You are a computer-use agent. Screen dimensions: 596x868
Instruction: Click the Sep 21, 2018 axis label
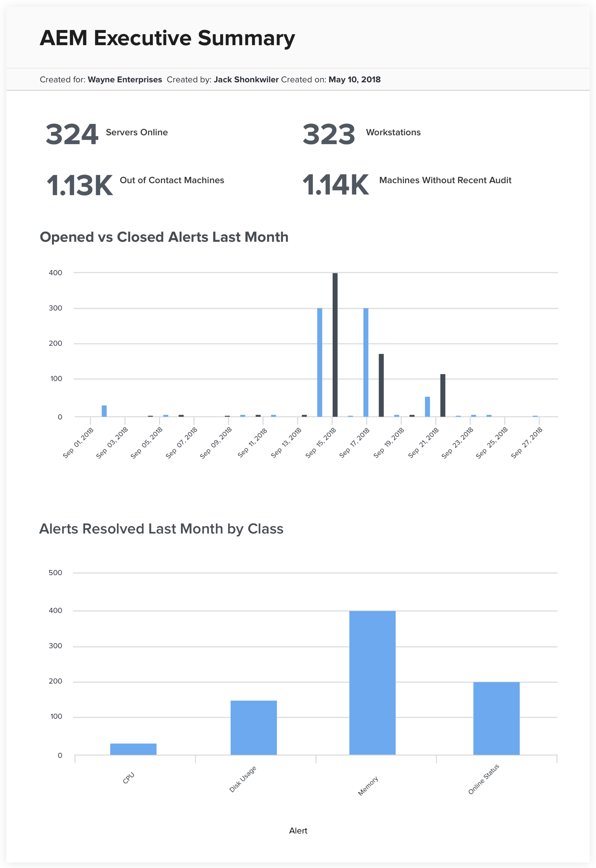coord(423,443)
